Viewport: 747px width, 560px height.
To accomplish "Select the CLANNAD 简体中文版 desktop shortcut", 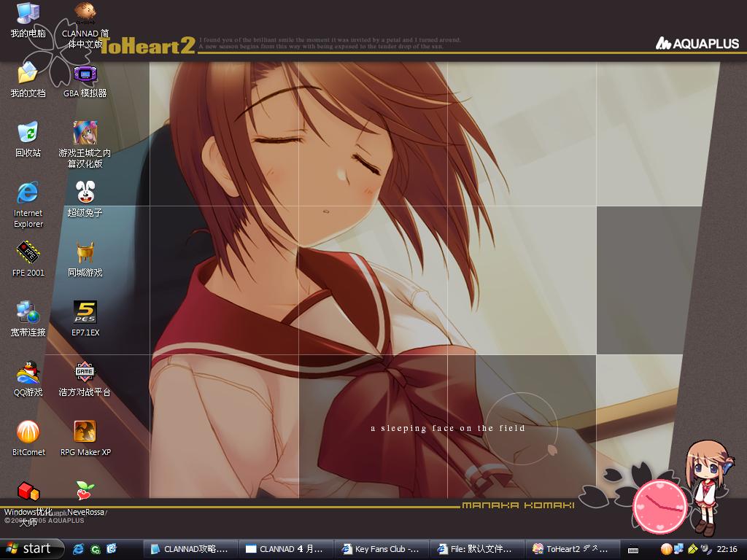I will (85, 26).
